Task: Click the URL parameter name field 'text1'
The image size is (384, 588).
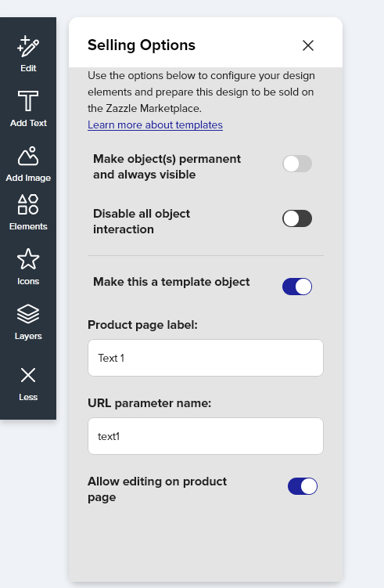Action: coord(206,436)
